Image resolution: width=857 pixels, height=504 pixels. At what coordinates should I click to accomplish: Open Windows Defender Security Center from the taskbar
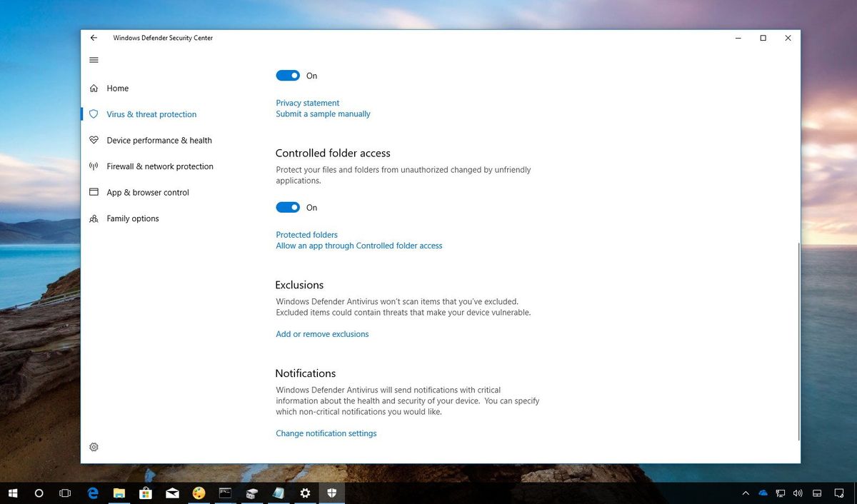[x=331, y=493]
